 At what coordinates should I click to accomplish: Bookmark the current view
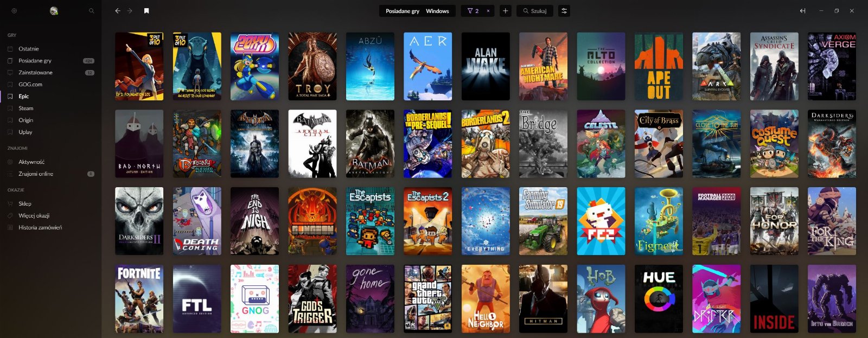click(146, 11)
